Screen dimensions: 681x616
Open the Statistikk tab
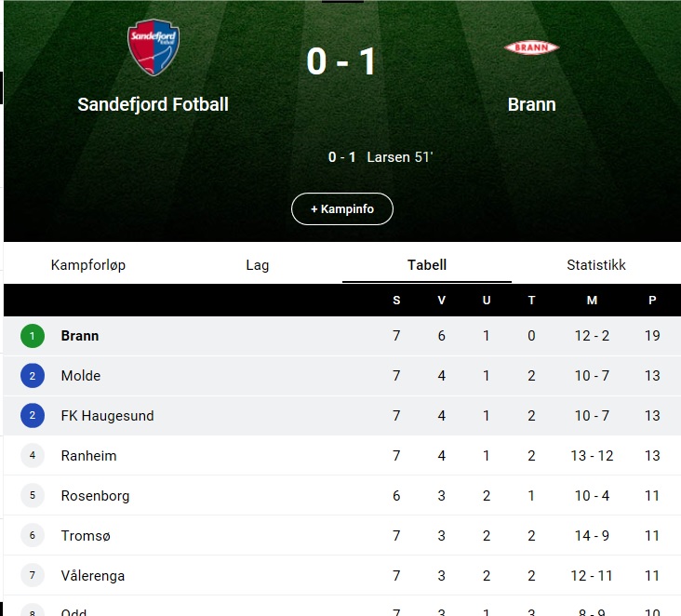[596, 265]
